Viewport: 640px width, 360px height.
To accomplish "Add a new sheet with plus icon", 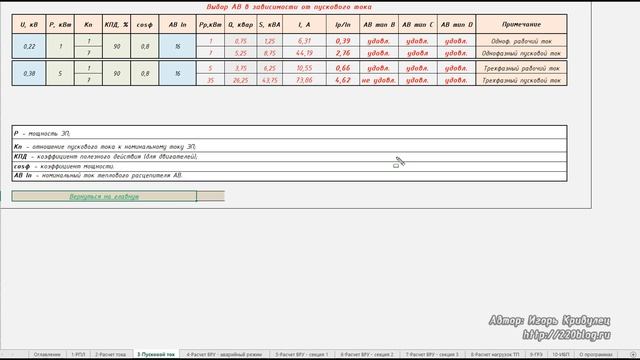I will pos(633,354).
